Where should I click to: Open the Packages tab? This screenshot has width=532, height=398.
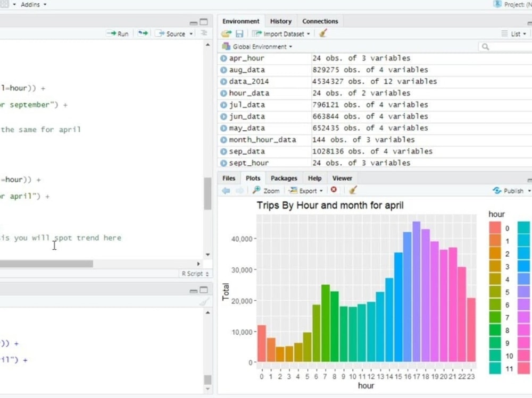(x=284, y=178)
